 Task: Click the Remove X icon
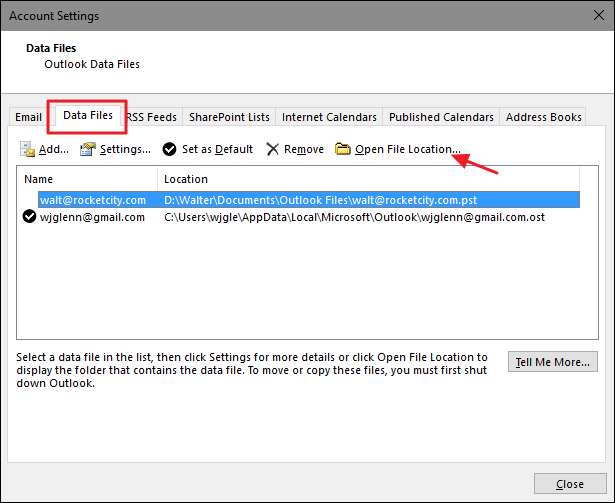coord(272,149)
